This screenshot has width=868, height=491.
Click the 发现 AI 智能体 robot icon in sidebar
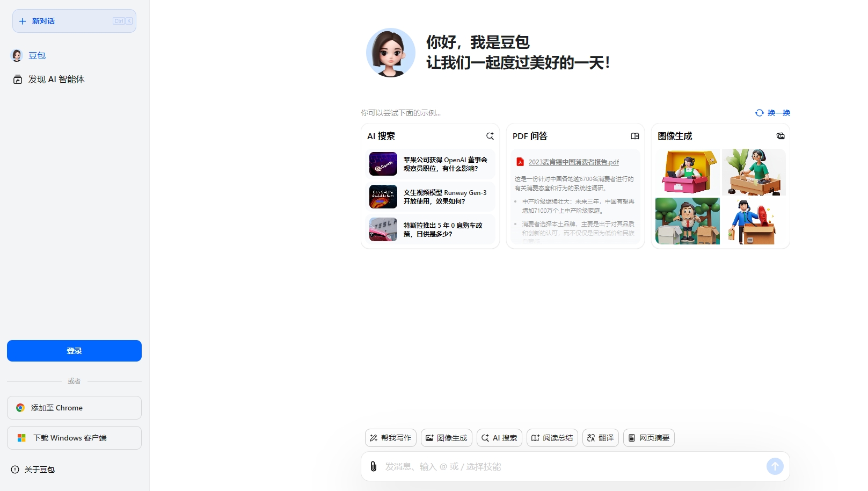click(17, 79)
